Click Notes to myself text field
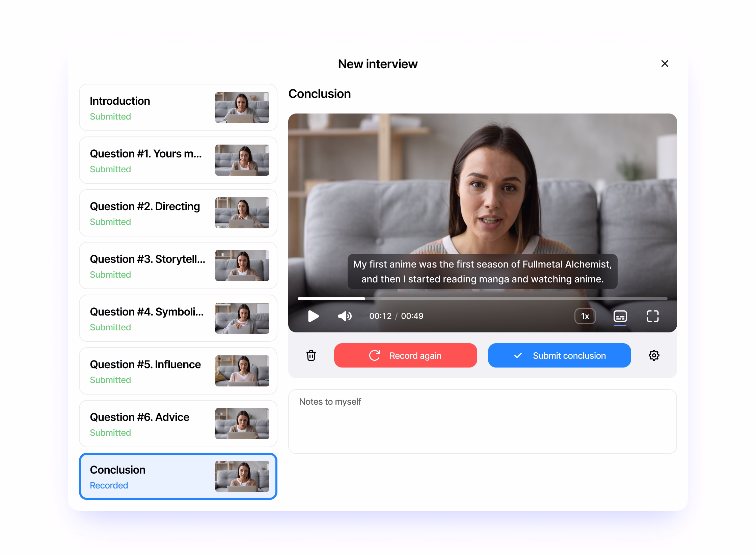This screenshot has height=554, width=756. 482,422
